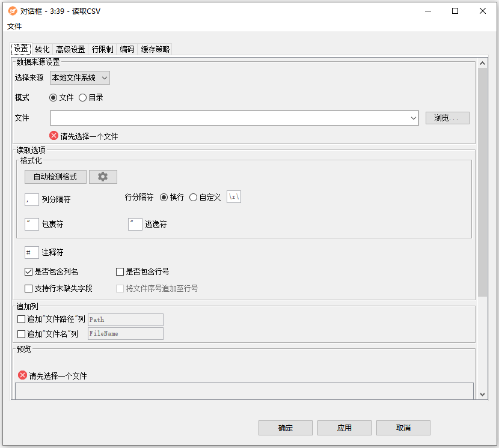Viewport: 499px width, 448px height.
Task: Click the app icon in the title bar
Action: [x=12, y=11]
